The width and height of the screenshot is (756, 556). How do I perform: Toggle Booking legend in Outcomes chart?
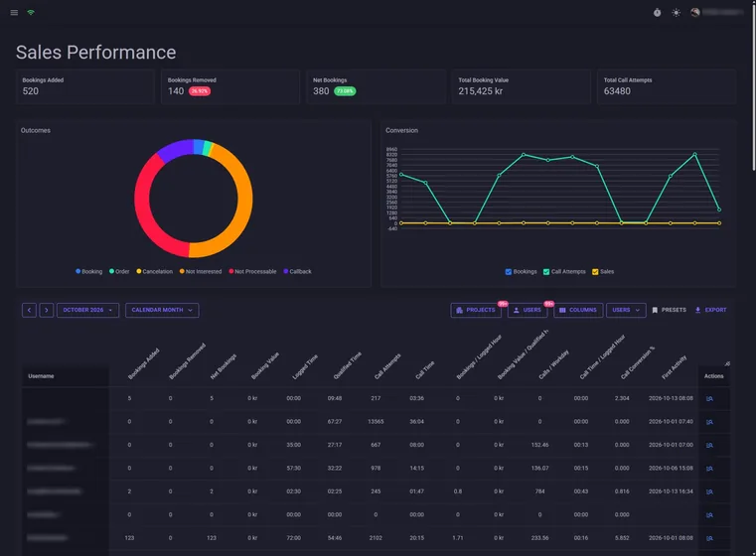coord(89,271)
